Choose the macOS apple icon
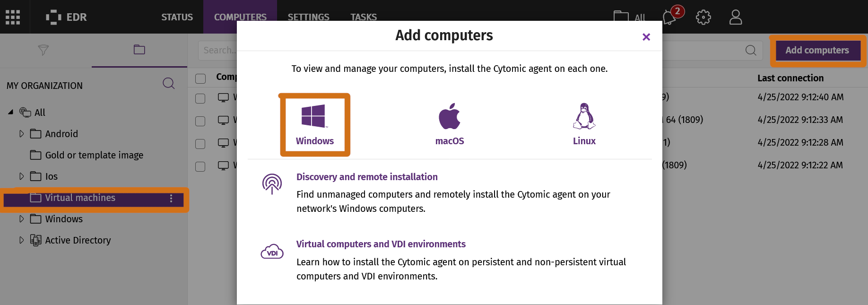 (x=450, y=116)
